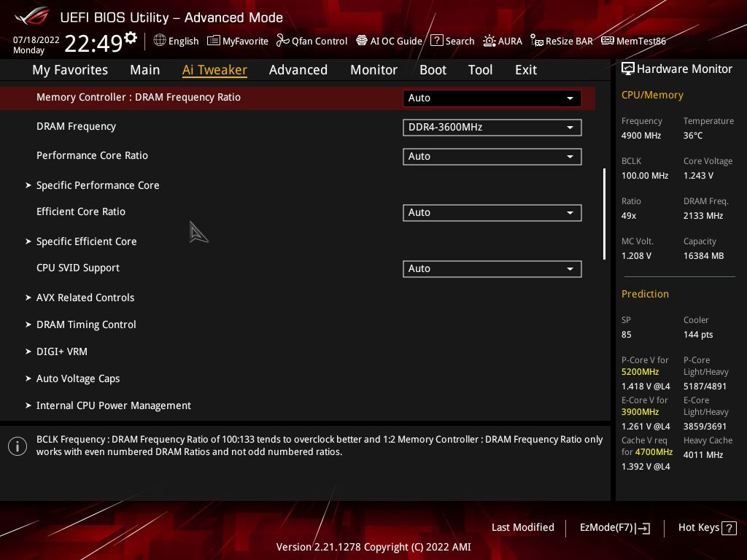747x560 pixels.
Task: Click the Hot Keys question mark icon
Action: click(x=729, y=528)
